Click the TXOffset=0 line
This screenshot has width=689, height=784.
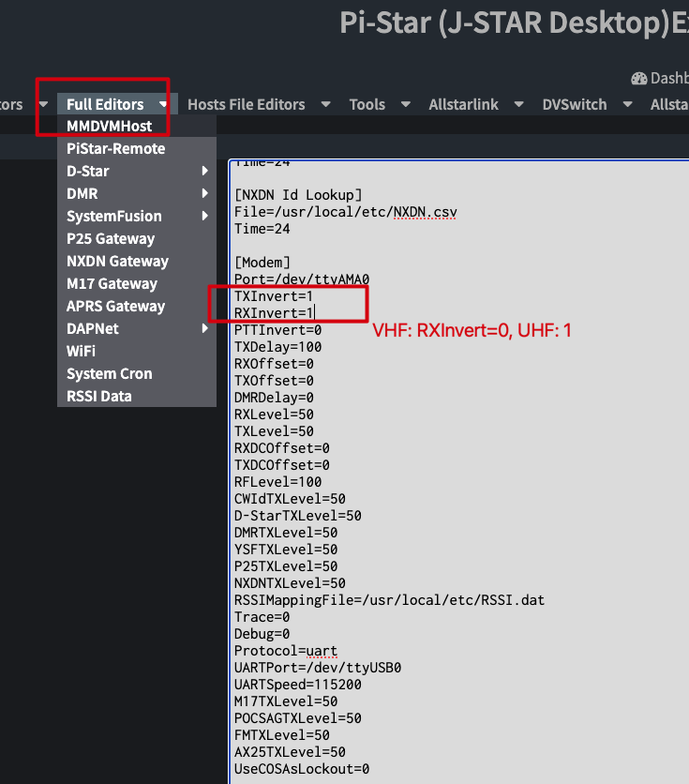tap(274, 381)
